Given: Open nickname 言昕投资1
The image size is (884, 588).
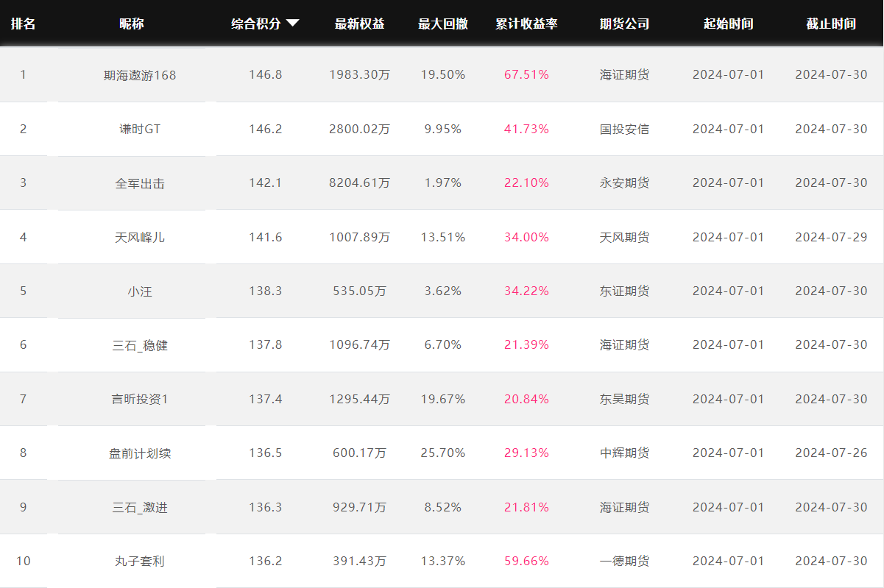Looking at the screenshot, I should click(140, 399).
